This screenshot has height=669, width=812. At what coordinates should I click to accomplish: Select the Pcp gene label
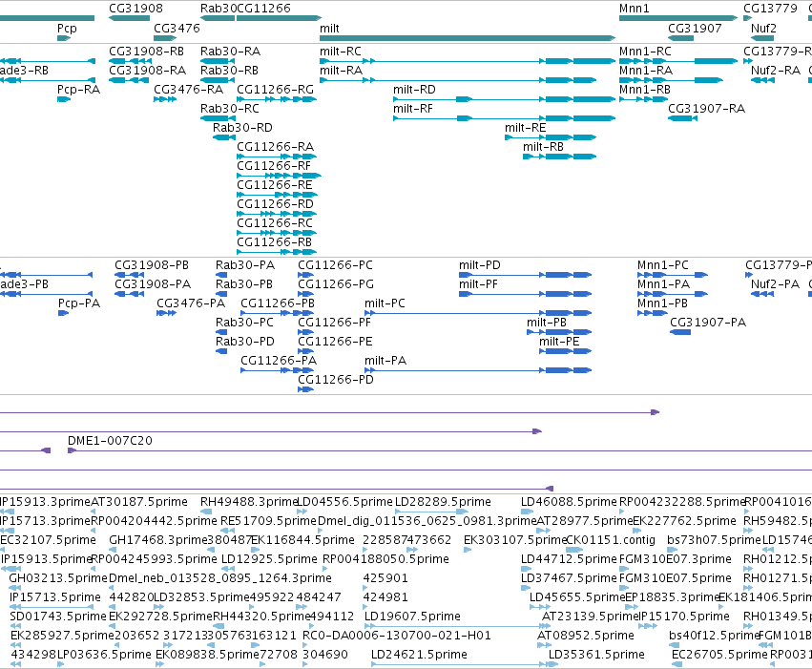(x=67, y=29)
